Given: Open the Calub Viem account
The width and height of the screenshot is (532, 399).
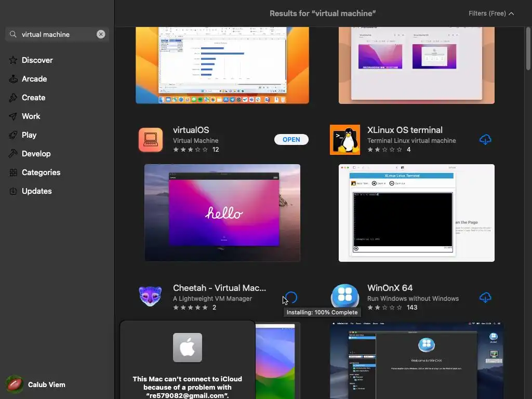Looking at the screenshot, I should tap(36, 384).
